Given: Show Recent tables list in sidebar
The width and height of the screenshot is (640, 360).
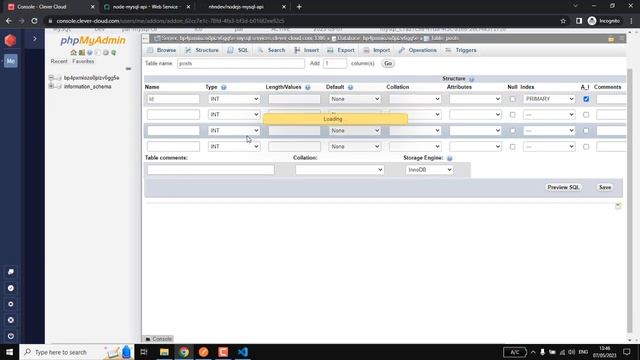Looking at the screenshot, I should point(59,61).
